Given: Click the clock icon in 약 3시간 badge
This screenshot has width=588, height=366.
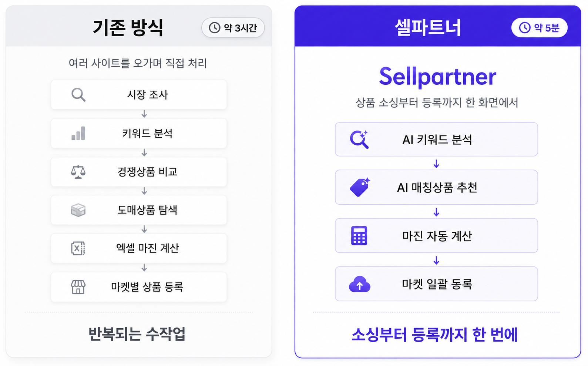Looking at the screenshot, I should click(x=215, y=28).
